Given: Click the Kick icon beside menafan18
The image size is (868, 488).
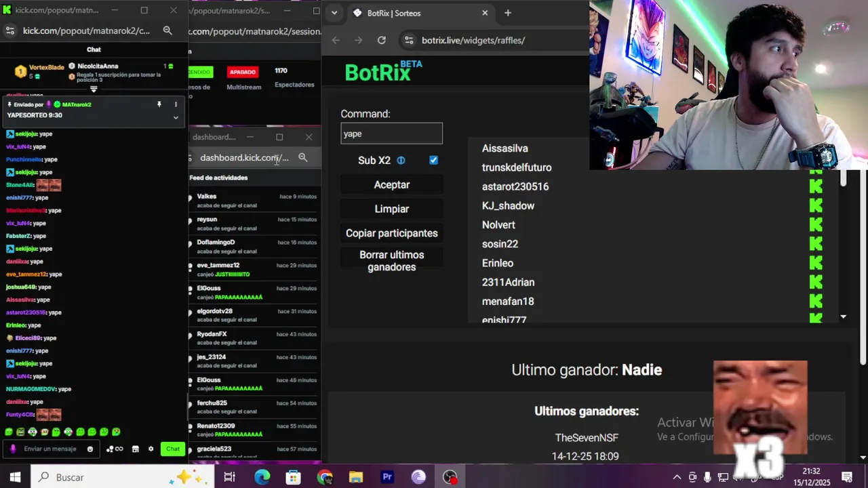Looking at the screenshot, I should (x=816, y=301).
